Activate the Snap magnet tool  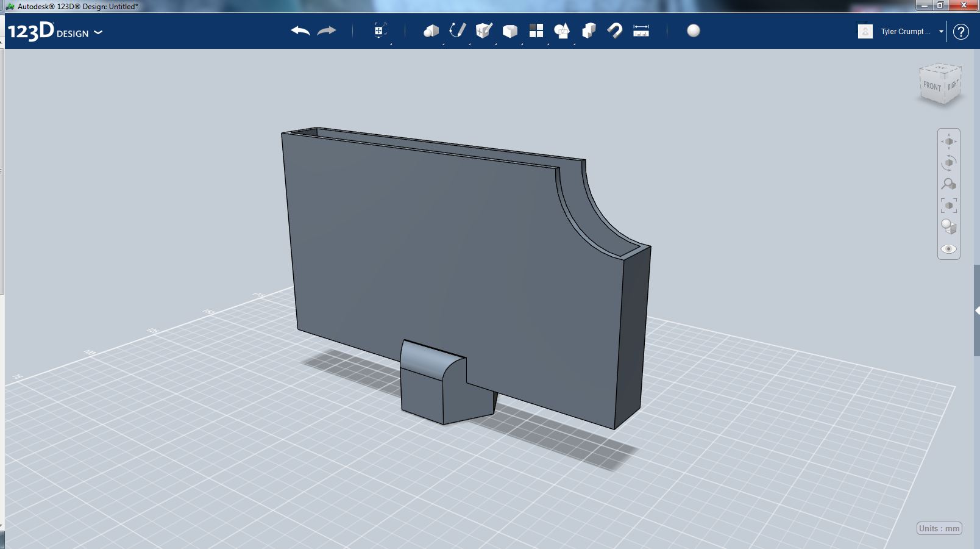[x=615, y=30]
